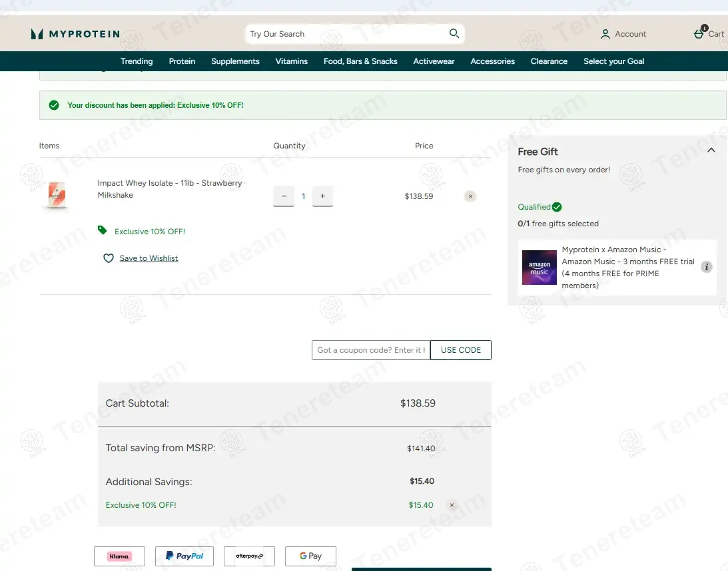Pay with Google Pay button
Screen dimensions: 728x571
pos(310,556)
